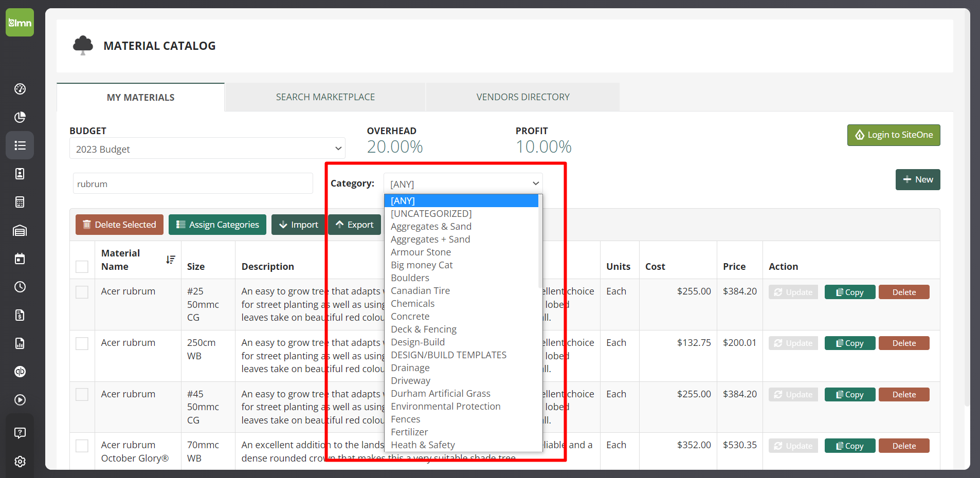Check the Acer rubrum 250cm WB checkbox

point(82,343)
